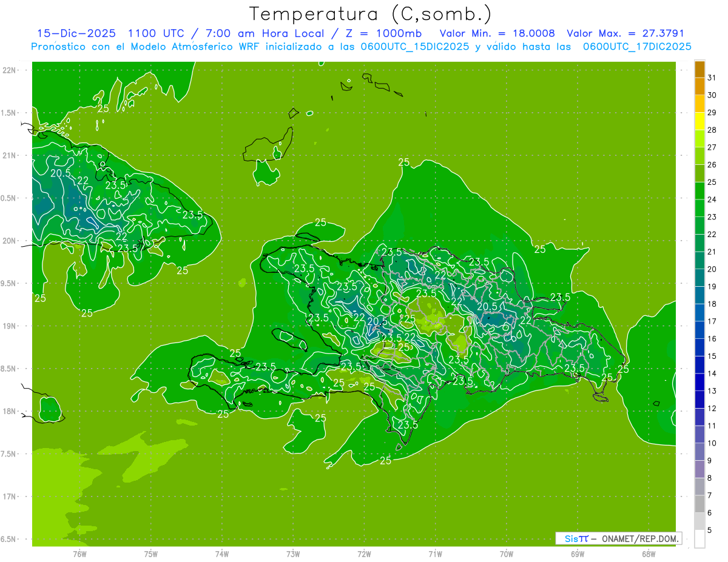Screen dimensions: 728x562
Task: Click the colorbar swatch between 25 and 26
Action: click(699, 173)
